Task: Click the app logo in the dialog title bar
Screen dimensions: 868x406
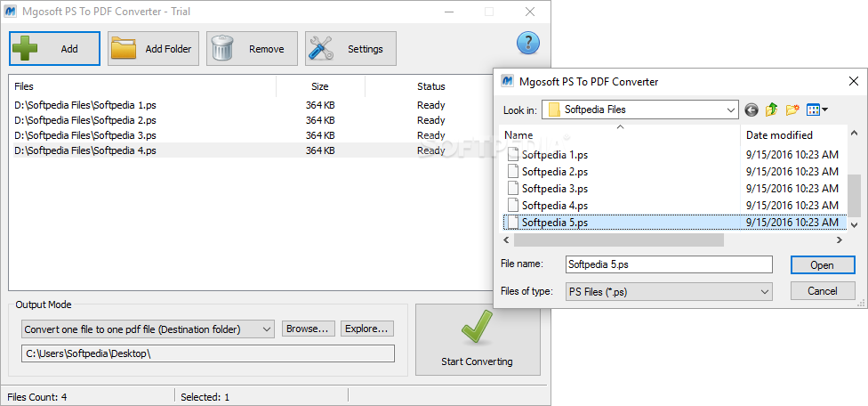Action: 507,81
